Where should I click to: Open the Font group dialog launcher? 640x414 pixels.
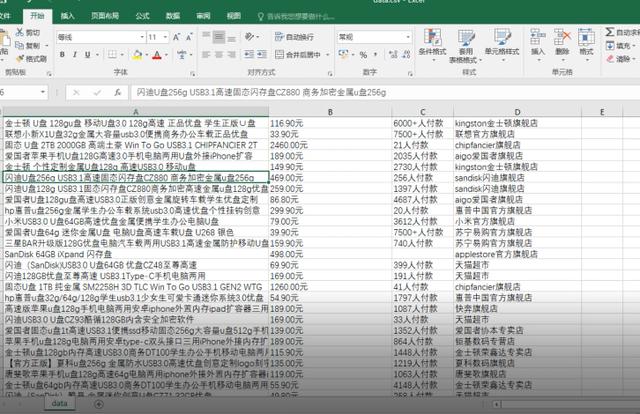[x=192, y=73]
